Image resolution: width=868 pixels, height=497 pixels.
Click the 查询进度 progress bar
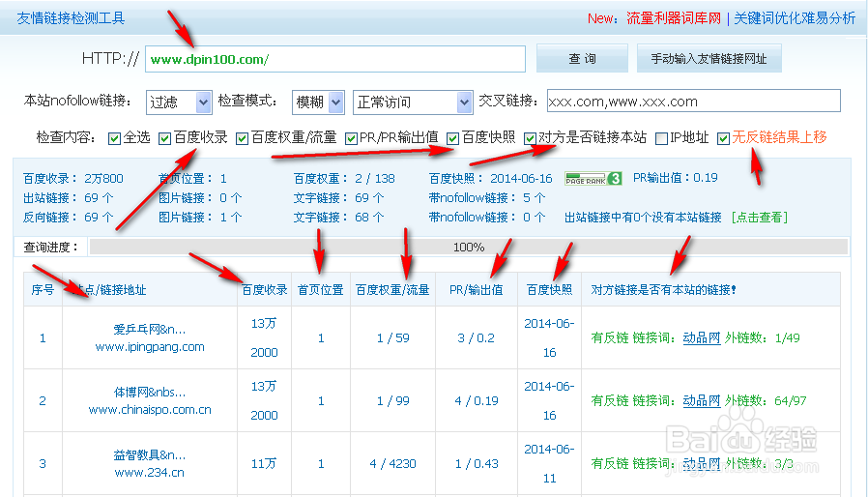[469, 247]
